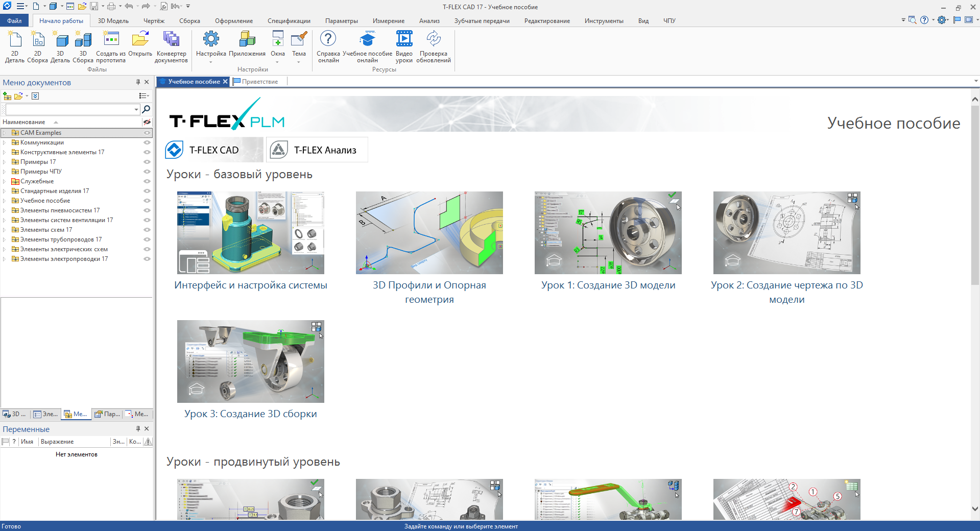Image resolution: width=980 pixels, height=531 pixels.
Task: Switch to the Чертёж ribbon tab
Action: click(154, 21)
